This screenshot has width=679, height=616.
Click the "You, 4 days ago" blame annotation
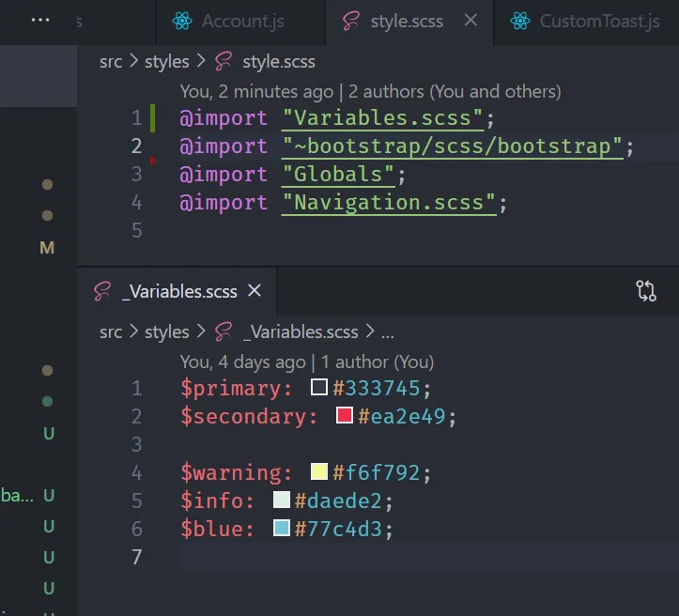[x=242, y=362]
